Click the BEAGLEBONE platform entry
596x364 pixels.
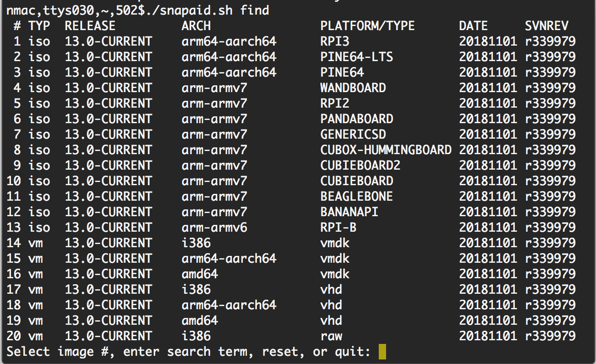356,197
